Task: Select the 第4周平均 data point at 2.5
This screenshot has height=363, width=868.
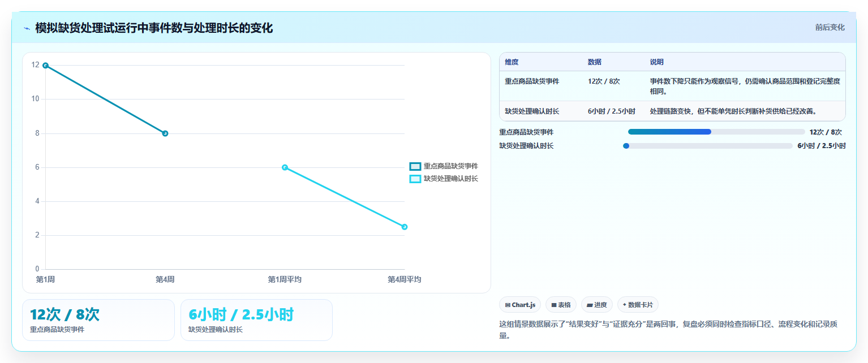Action: pos(405,227)
